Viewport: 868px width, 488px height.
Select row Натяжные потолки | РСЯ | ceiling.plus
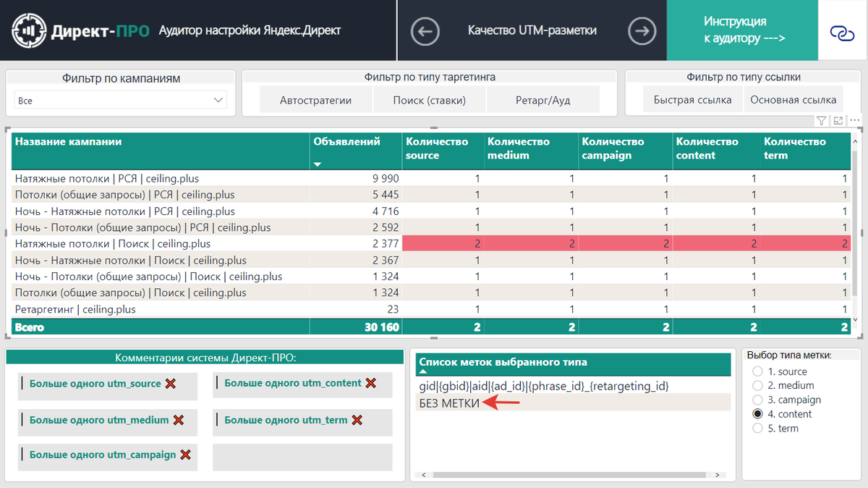coord(431,178)
